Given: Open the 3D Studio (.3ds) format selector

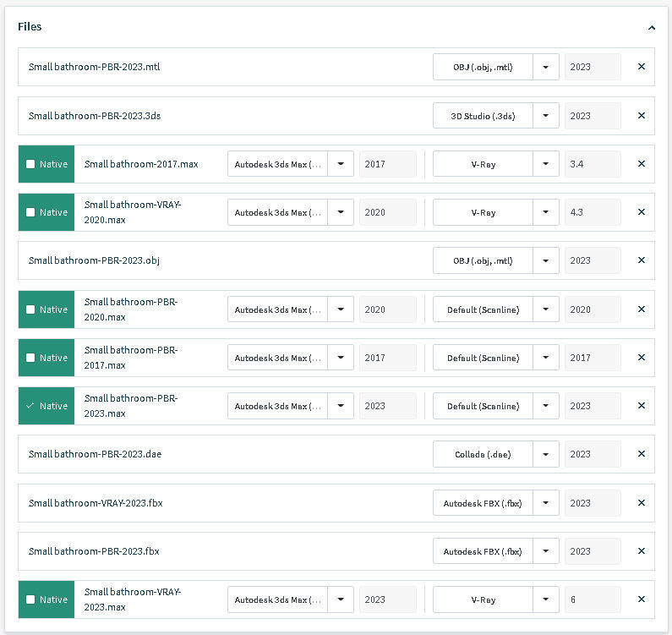Looking at the screenshot, I should tap(546, 116).
